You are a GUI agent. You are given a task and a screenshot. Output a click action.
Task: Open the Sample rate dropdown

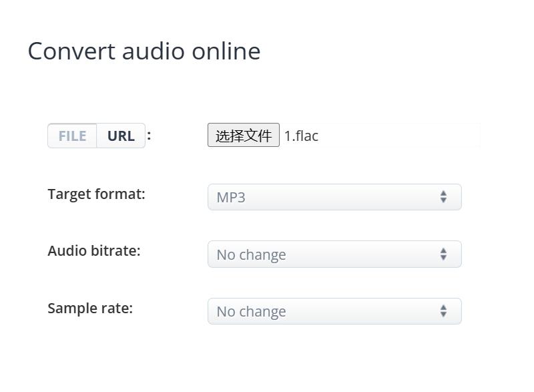coord(334,311)
